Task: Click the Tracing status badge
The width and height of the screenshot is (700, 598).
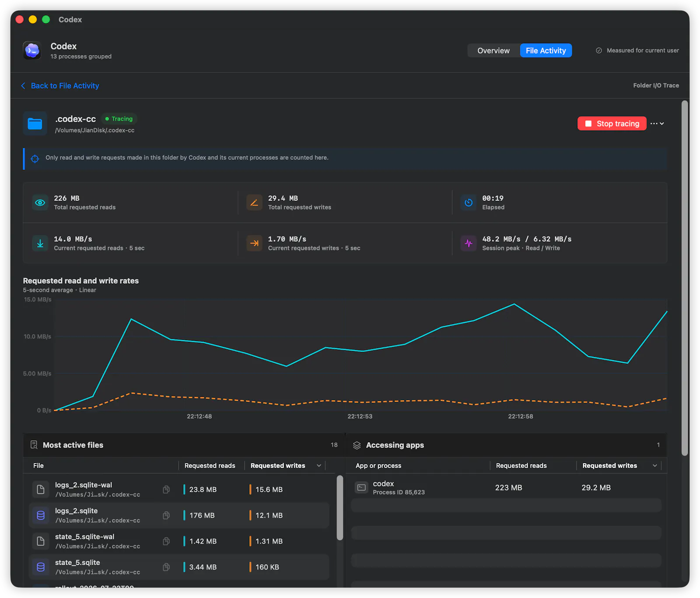Action: 119,119
